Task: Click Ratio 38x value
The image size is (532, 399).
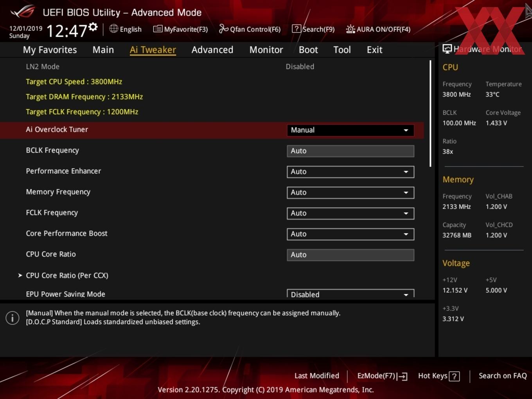Action: pyautogui.click(x=448, y=151)
